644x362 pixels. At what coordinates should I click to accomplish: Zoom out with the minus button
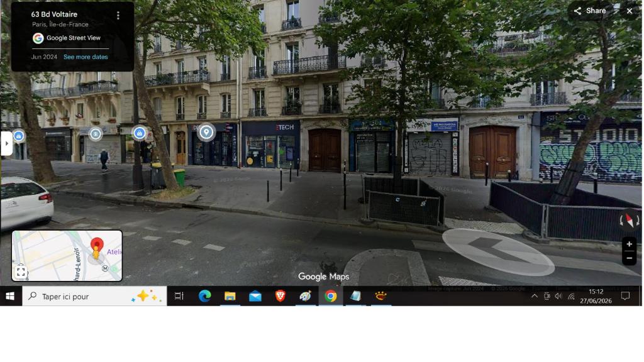(x=629, y=258)
